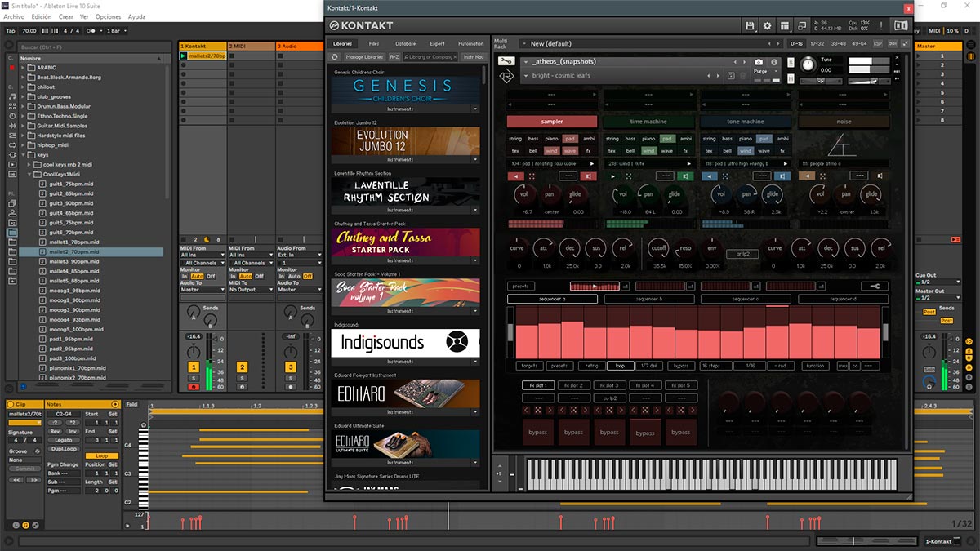Set track 3 Monitor to Off
980x551 pixels.
306,277
